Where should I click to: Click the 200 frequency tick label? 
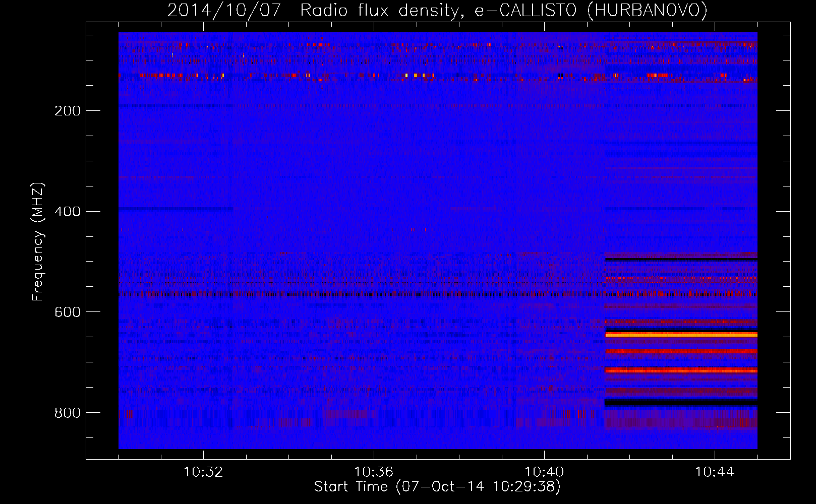pos(68,111)
